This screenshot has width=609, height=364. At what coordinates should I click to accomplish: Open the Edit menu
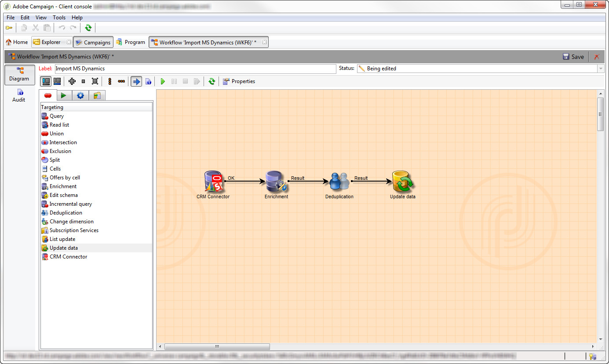(x=25, y=18)
